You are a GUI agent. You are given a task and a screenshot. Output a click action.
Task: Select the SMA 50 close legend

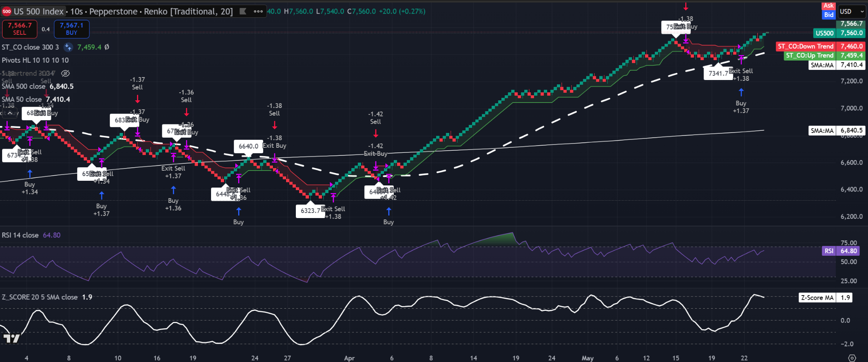[22, 99]
